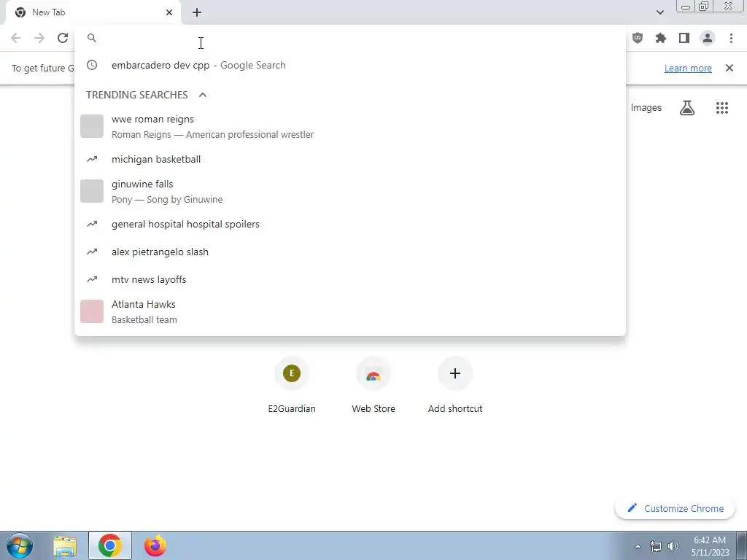
Task: Collapse the Trending Searches section
Action: coord(203,95)
